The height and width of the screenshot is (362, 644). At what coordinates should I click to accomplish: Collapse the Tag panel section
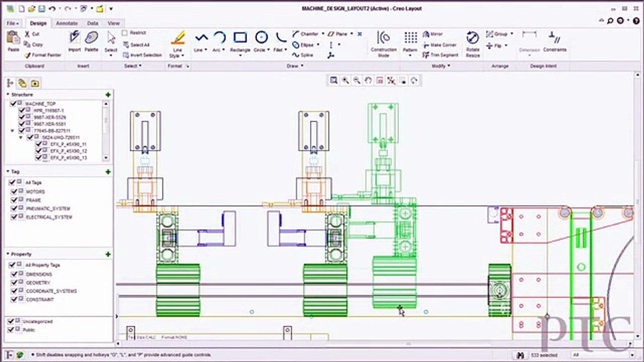8,171
